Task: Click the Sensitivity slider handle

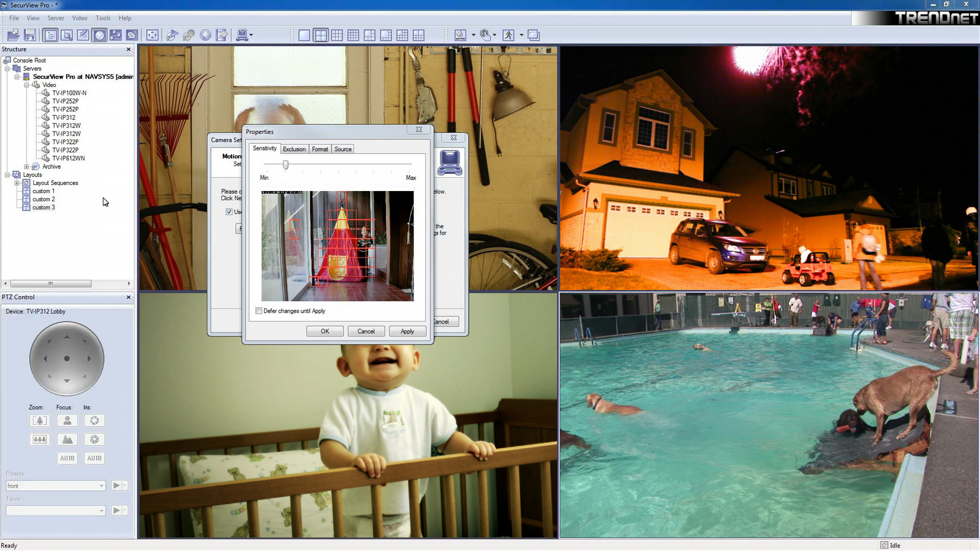Action: 285,165
